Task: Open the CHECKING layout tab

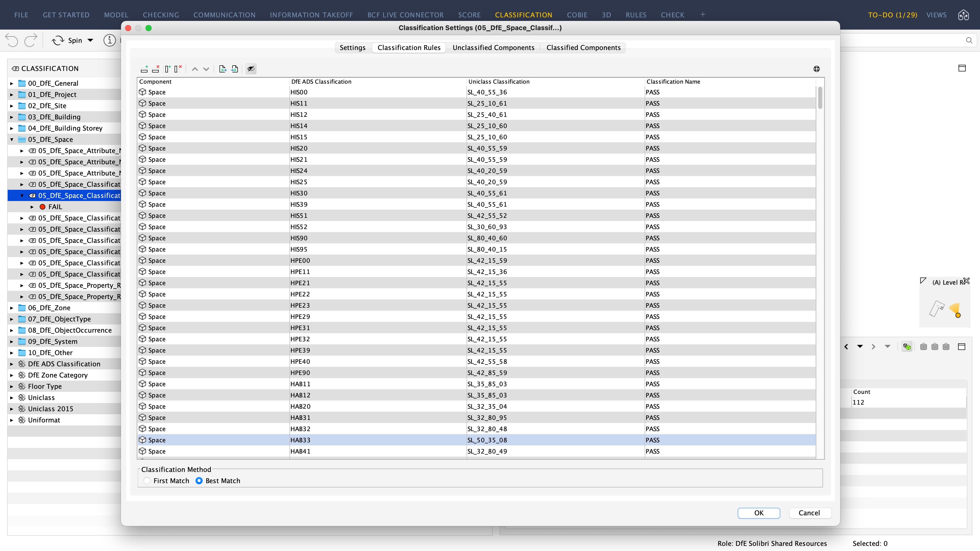Action: tap(161, 15)
